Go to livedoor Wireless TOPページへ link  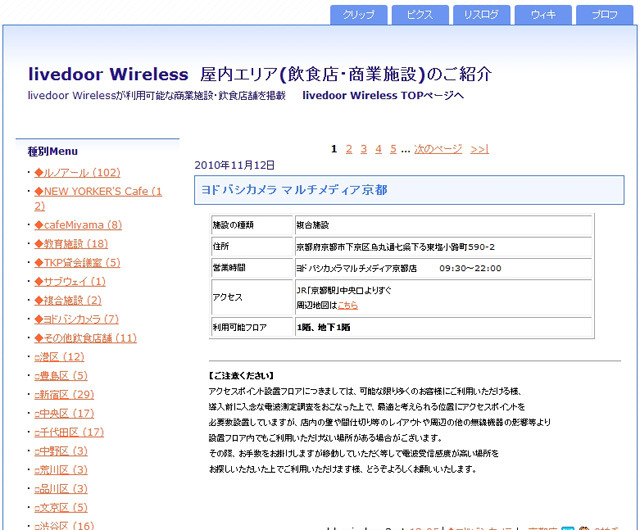pyautogui.click(x=383, y=96)
